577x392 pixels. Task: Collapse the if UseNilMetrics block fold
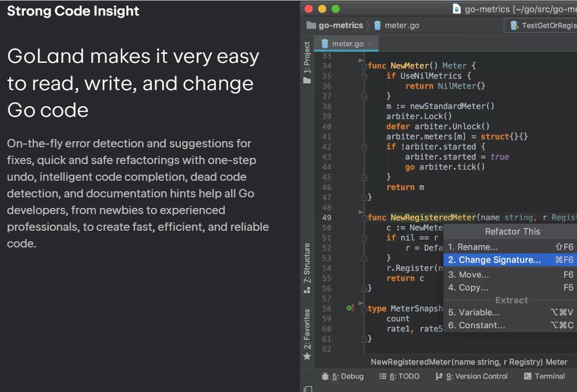coord(364,76)
